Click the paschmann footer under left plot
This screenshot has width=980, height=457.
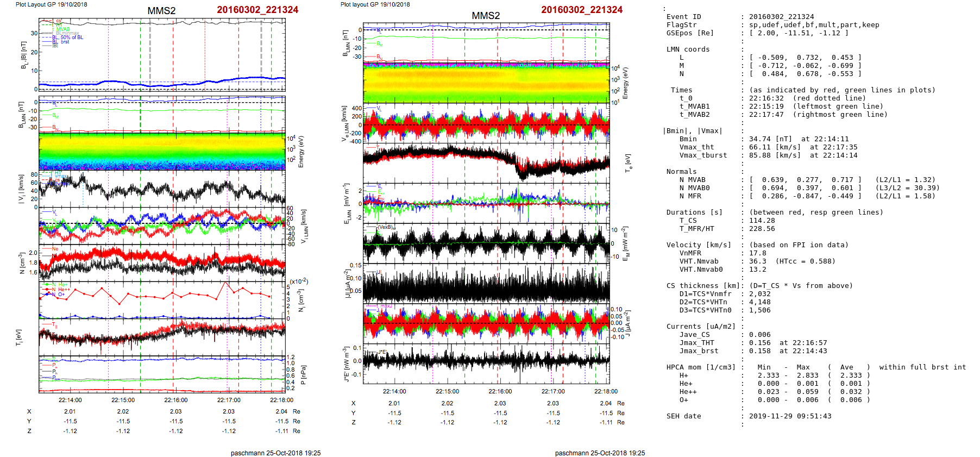tap(275, 453)
